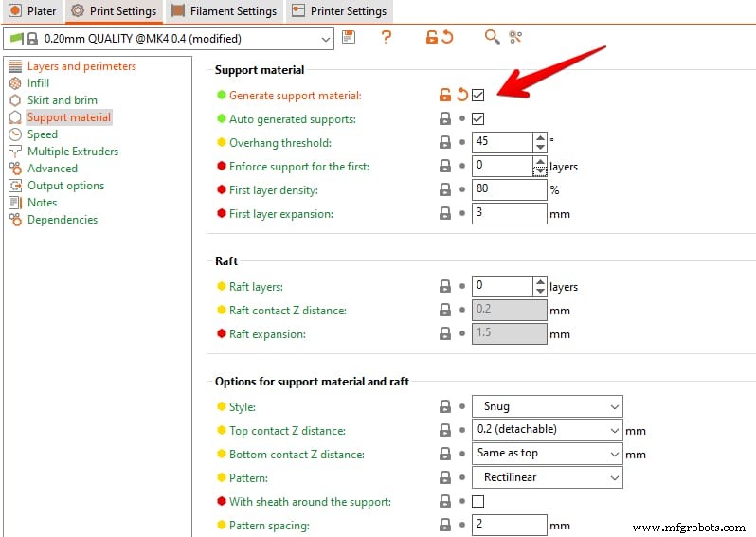Toggle Auto generated supports checkbox
This screenshot has width=756, height=537.
(x=477, y=118)
